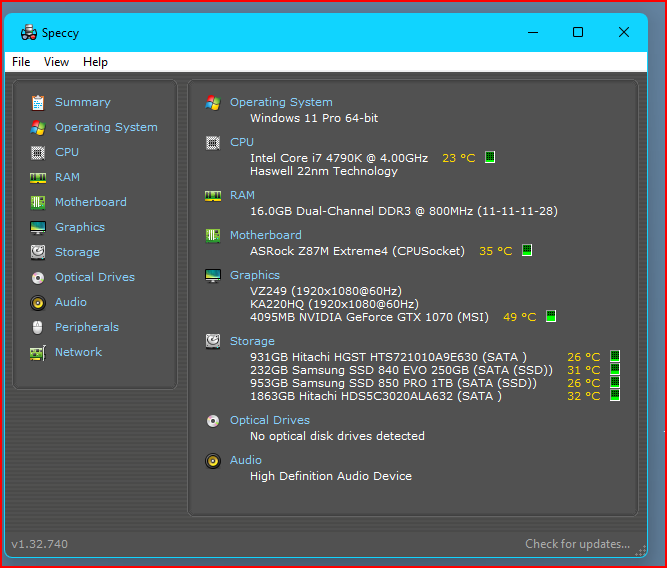Screen dimensions: 667x568
Task: Click the Peripherals mouse icon in sidebar
Action: [38, 328]
